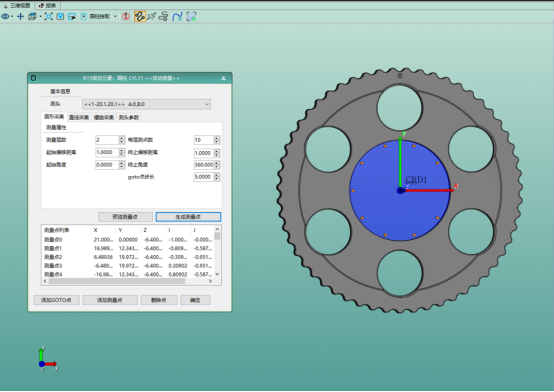Click the 添加GOTO点 button
Image resolution: width=554 pixels, height=392 pixels.
pyautogui.click(x=57, y=300)
